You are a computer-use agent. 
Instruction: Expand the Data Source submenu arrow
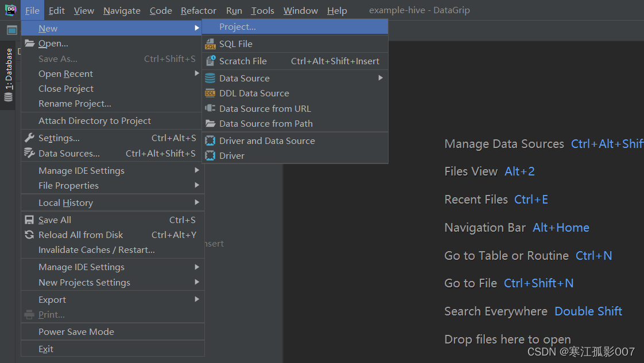pyautogui.click(x=381, y=77)
